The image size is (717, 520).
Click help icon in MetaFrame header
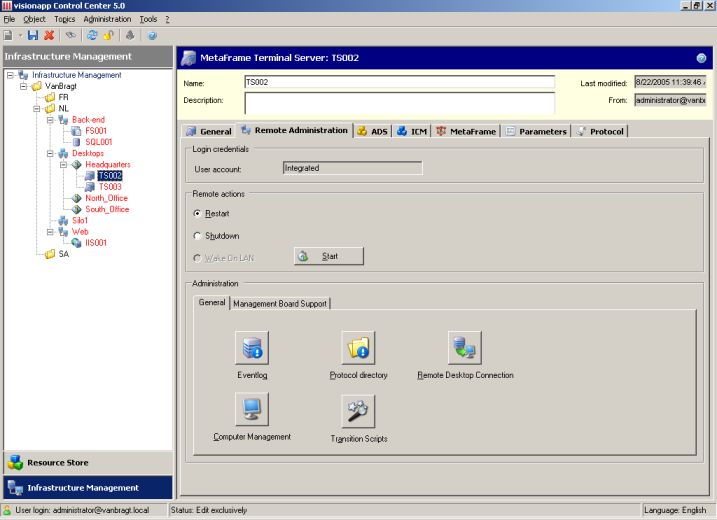(701, 58)
